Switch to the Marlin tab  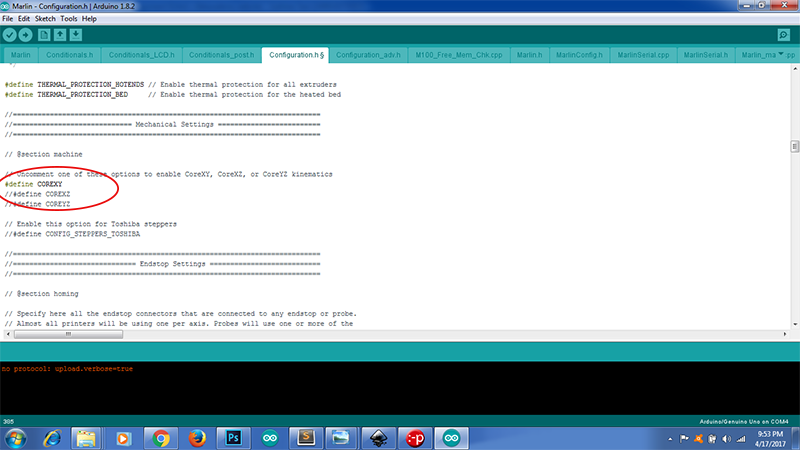point(20,55)
